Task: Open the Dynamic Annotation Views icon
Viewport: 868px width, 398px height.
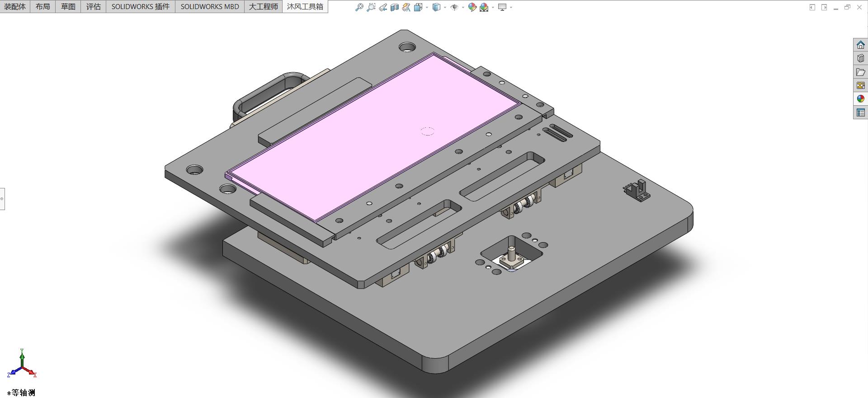Action: click(406, 7)
